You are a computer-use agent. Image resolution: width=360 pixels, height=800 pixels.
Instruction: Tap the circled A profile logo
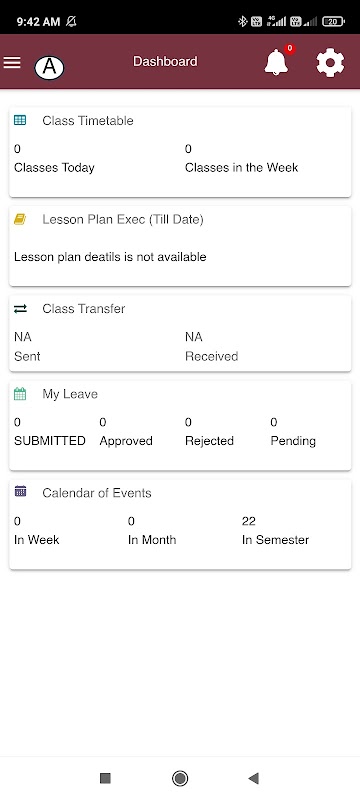[x=49, y=67]
